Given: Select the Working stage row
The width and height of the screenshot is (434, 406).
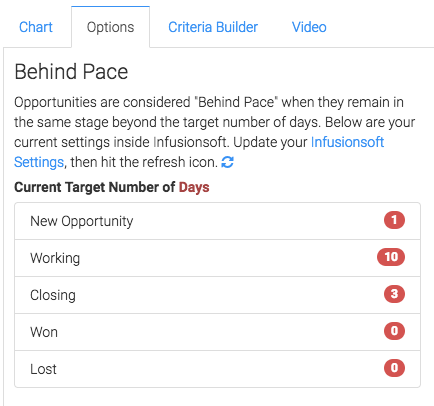Looking at the screenshot, I should coord(217,258).
